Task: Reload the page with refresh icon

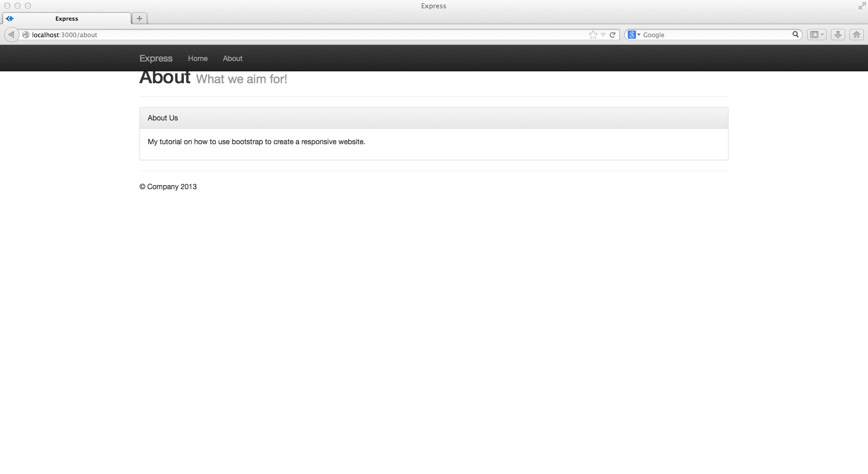Action: (612, 35)
